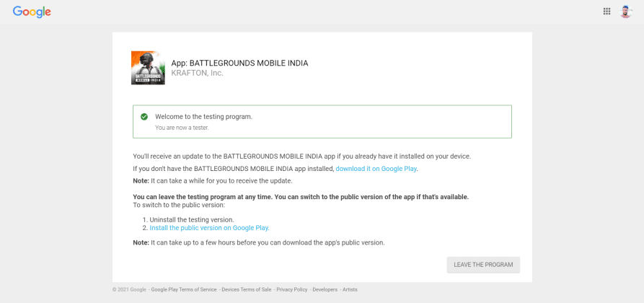Screen dimensions: 644x303
Task: Click the Google logo
Action: 32,12
